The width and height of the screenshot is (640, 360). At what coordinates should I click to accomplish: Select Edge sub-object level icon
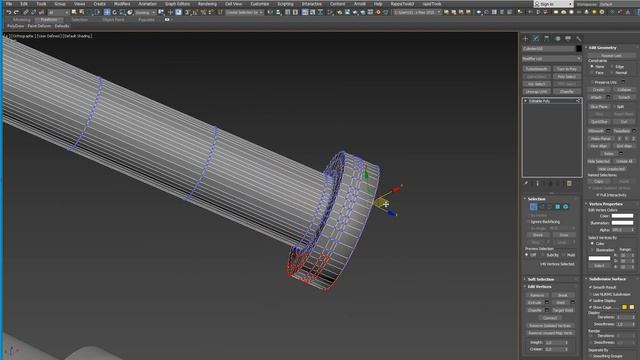[x=542, y=207]
